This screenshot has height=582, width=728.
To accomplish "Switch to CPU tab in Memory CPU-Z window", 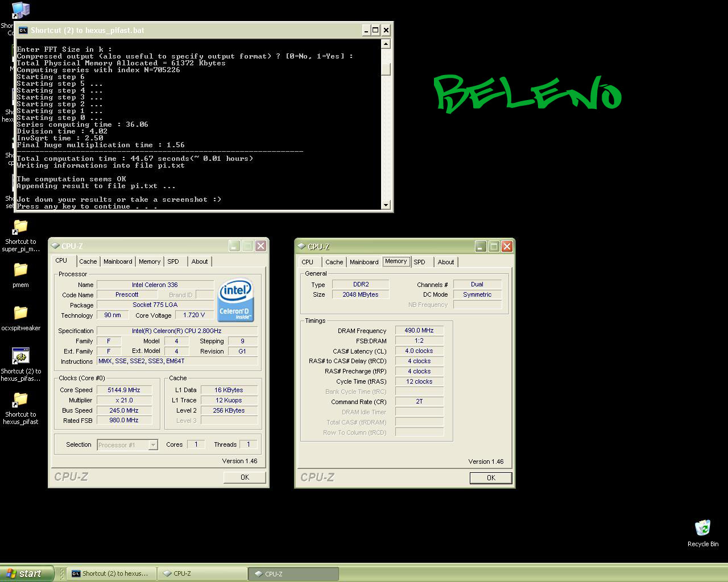I will pos(308,262).
